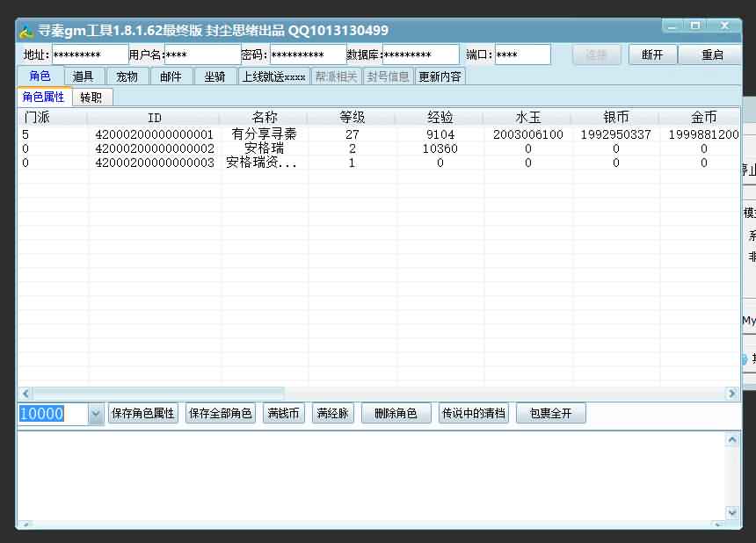
Task: Open the 转职 sub-tab
Action: point(91,98)
